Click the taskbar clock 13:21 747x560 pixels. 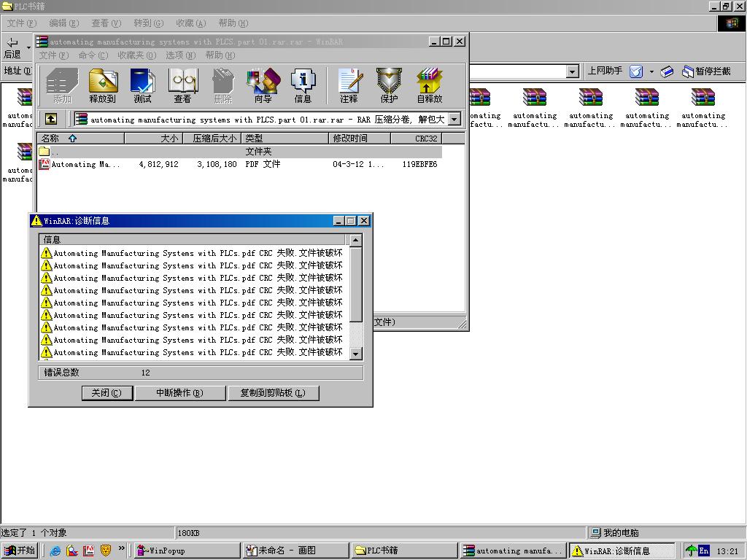pyautogui.click(x=727, y=551)
